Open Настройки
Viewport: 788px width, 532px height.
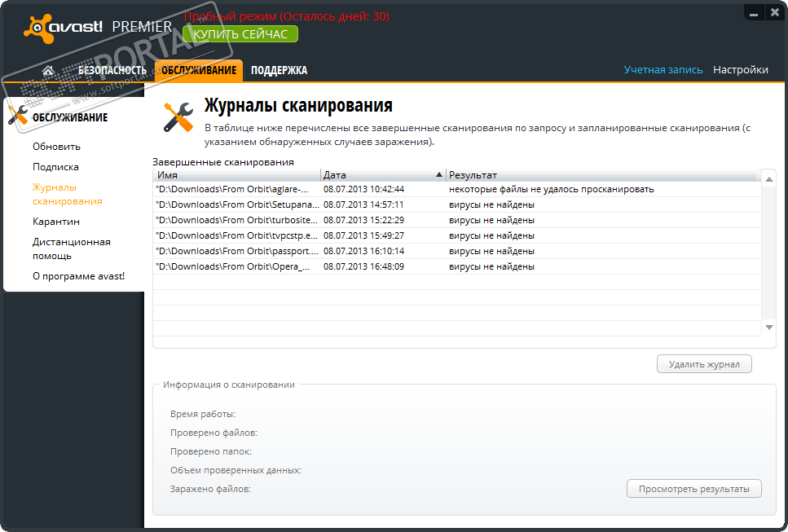[740, 70]
